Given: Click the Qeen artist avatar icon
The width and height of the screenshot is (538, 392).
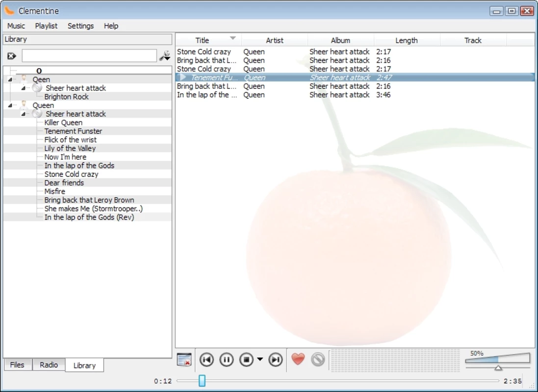Looking at the screenshot, I should click(x=24, y=79).
